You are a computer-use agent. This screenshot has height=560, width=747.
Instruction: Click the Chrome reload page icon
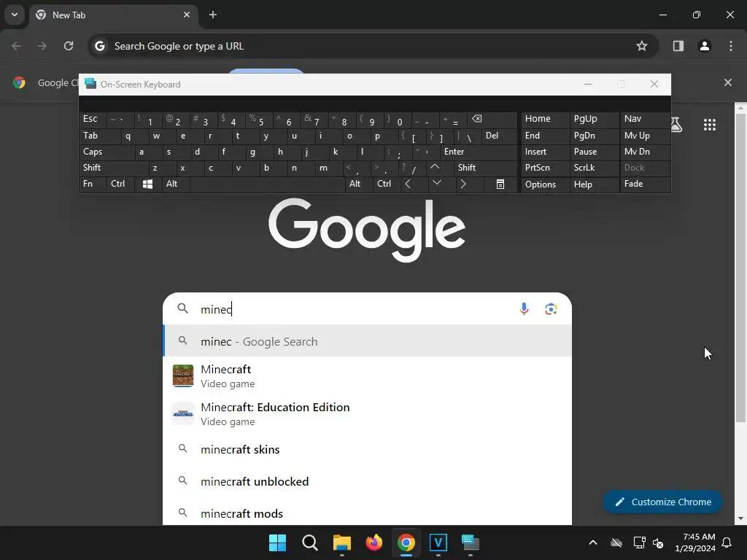pyautogui.click(x=69, y=46)
